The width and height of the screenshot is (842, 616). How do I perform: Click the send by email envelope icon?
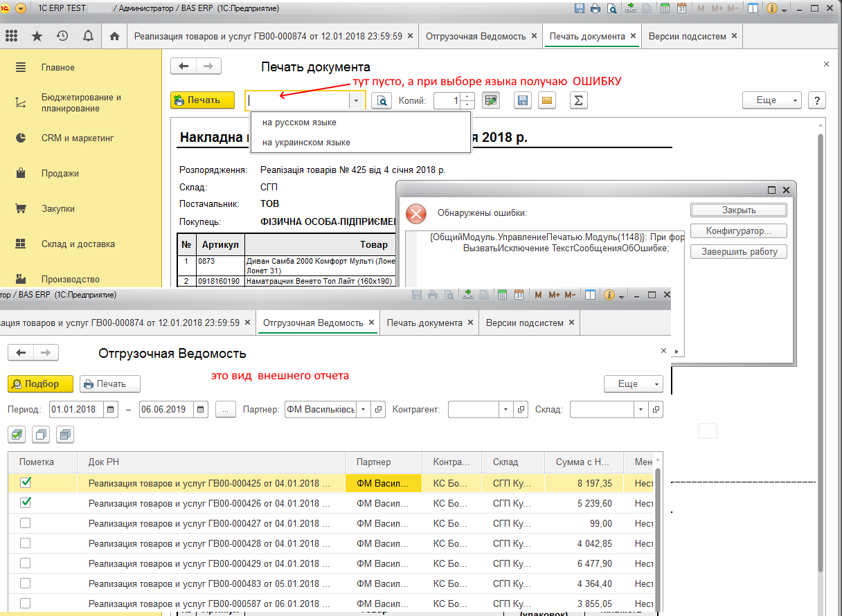(x=547, y=101)
